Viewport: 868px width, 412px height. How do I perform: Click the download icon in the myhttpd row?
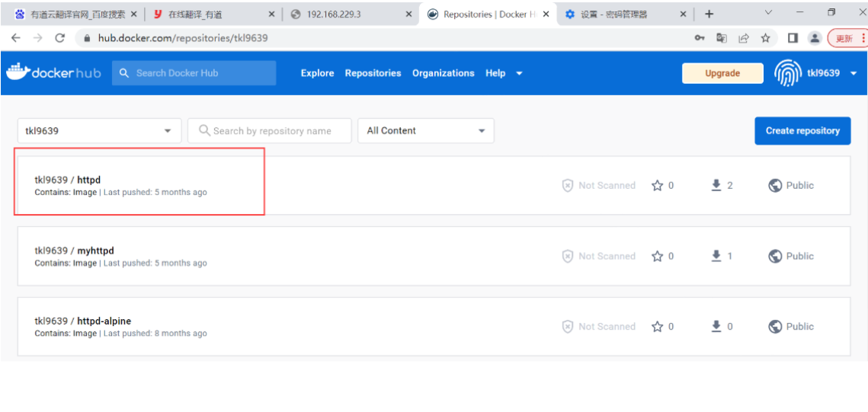pyautogui.click(x=716, y=256)
